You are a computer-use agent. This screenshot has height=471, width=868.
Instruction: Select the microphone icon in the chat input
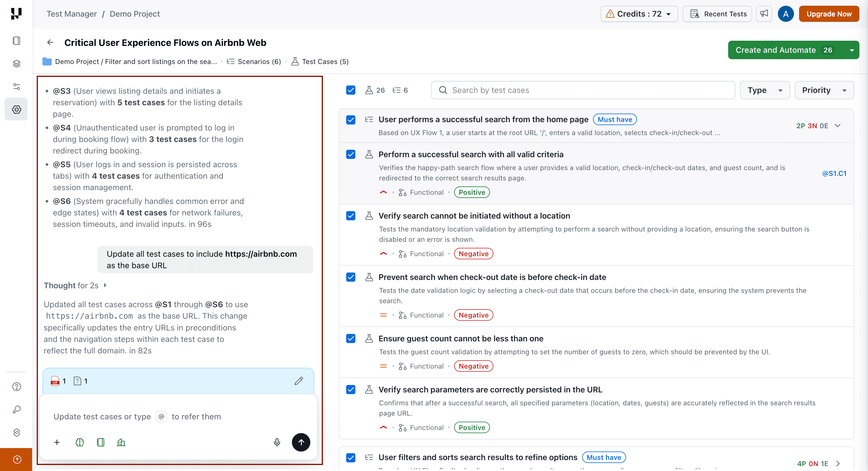277,442
